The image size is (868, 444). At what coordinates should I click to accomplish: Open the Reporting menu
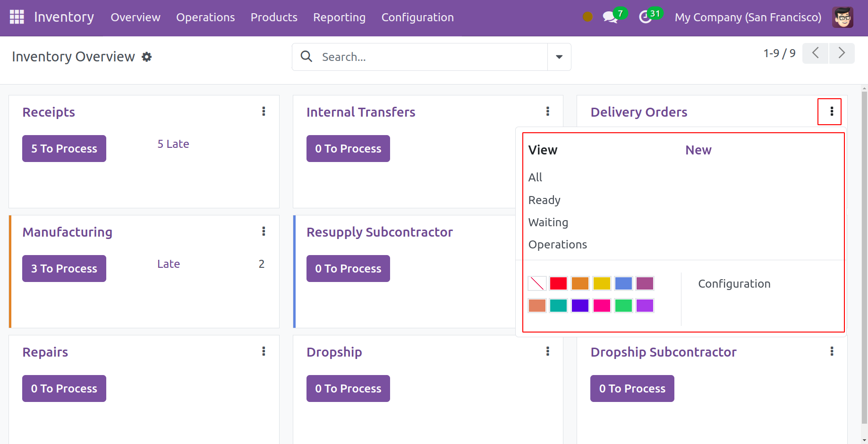[339, 17]
